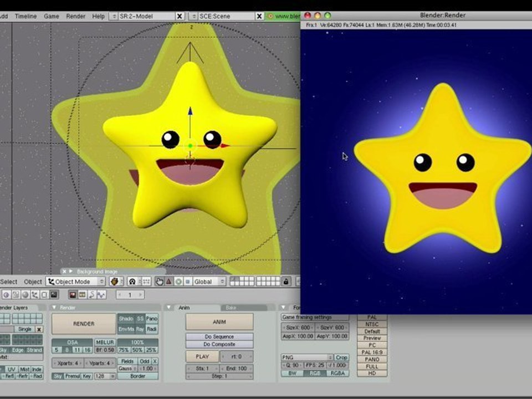This screenshot has height=399, width=532.
Task: Click the SizeX: 600 field
Action: [x=298, y=328]
